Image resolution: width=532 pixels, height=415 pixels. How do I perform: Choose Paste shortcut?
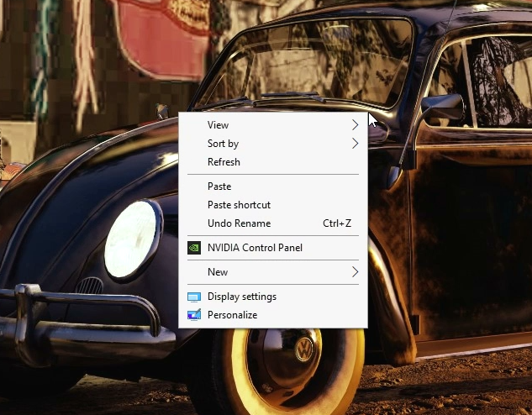pyautogui.click(x=273, y=205)
